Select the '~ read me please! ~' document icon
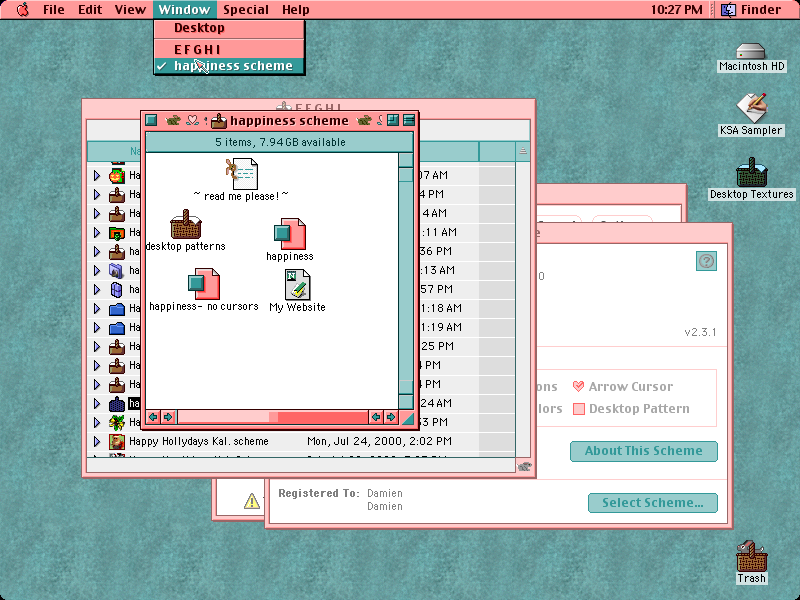 coord(242,173)
